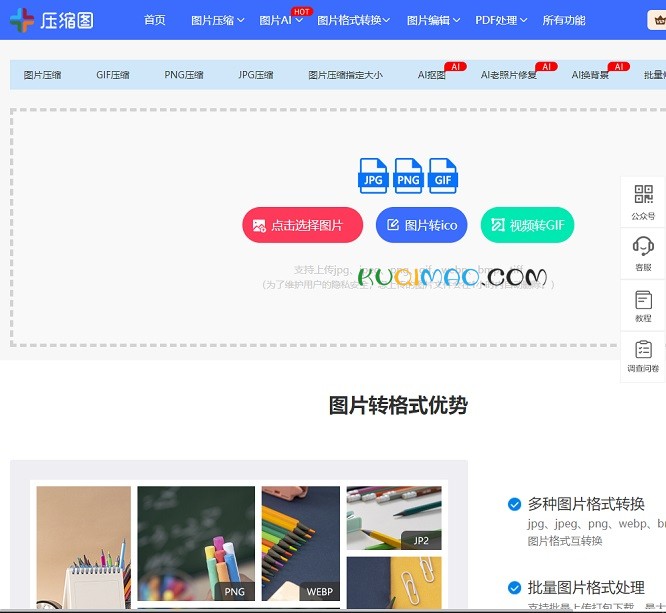Click the convert icon inside 视频转GIF button
Screen dimensions: 666x613
tap(498, 225)
